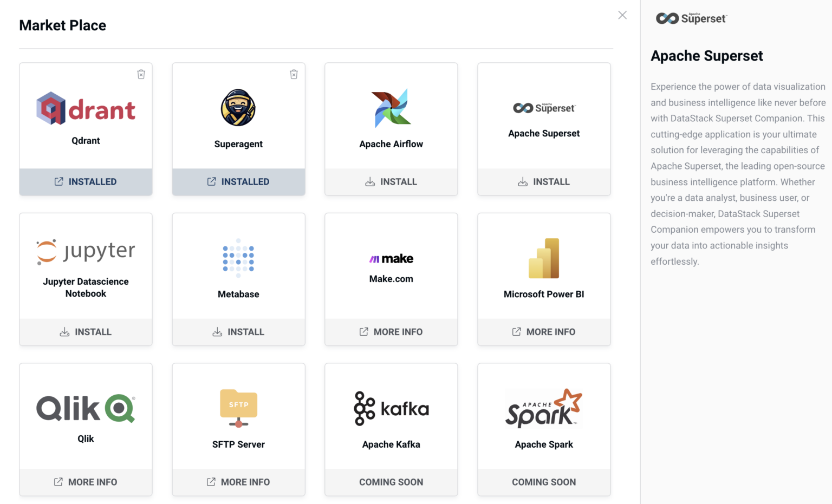Close the Market Place dialog
832x504 pixels.
click(x=622, y=15)
